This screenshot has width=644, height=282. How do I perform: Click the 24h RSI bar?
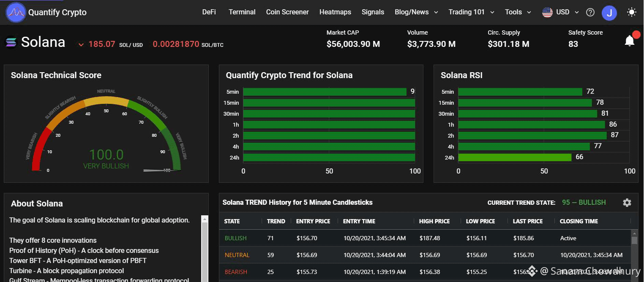(x=515, y=157)
